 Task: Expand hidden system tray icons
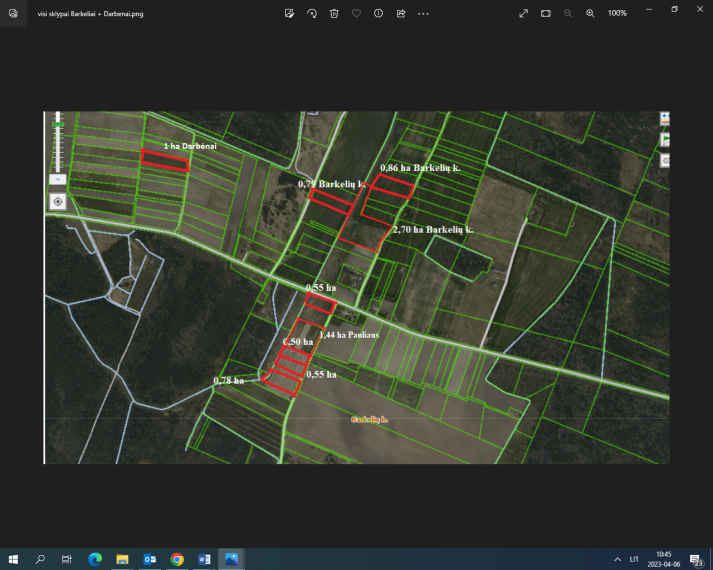[618, 559]
